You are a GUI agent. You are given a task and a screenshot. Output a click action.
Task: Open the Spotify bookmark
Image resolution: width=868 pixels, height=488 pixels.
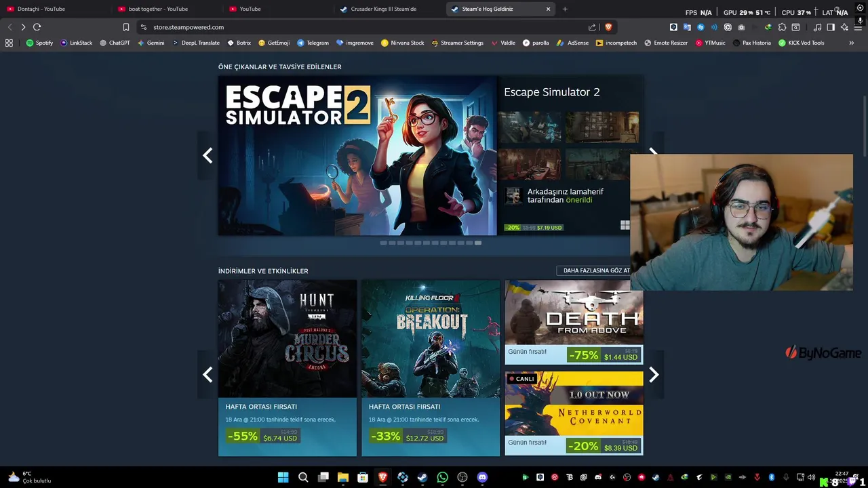click(39, 43)
